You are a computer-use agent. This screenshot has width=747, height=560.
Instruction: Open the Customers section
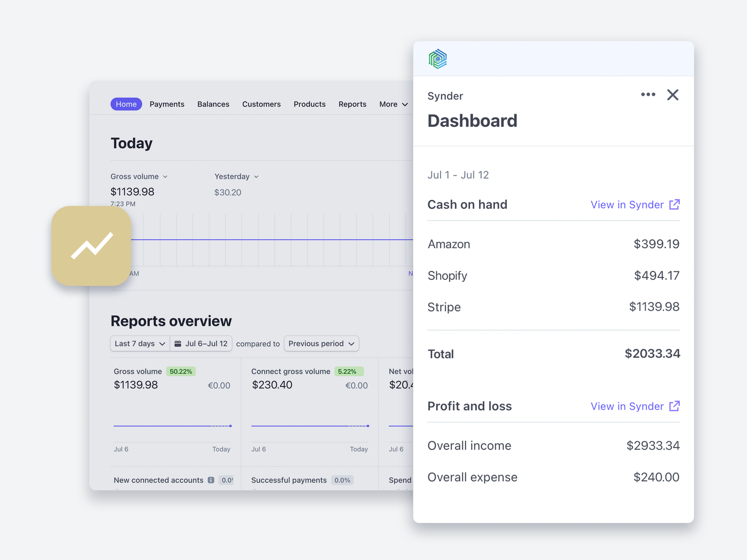pyautogui.click(x=261, y=104)
